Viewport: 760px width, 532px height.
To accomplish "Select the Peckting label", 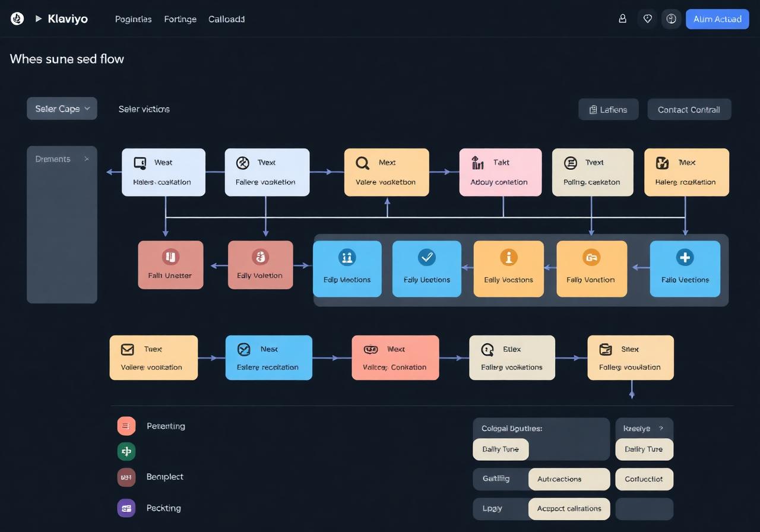I will pyautogui.click(x=163, y=508).
